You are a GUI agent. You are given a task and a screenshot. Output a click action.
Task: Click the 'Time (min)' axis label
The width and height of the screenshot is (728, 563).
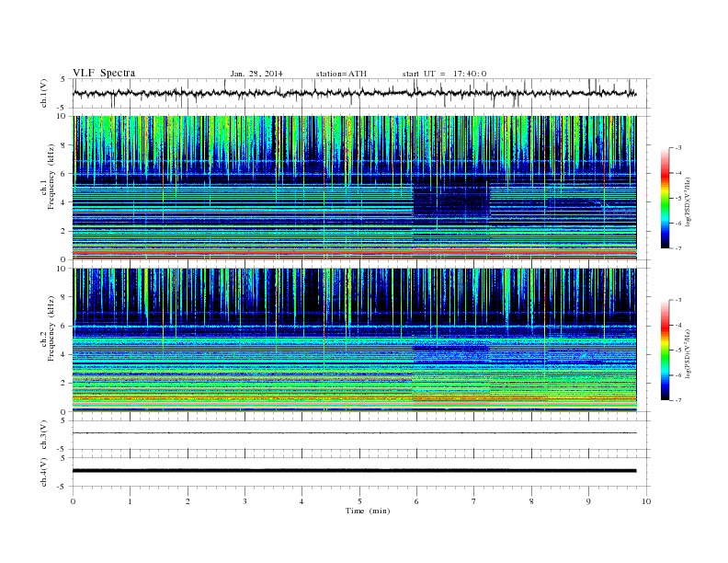pos(368,511)
